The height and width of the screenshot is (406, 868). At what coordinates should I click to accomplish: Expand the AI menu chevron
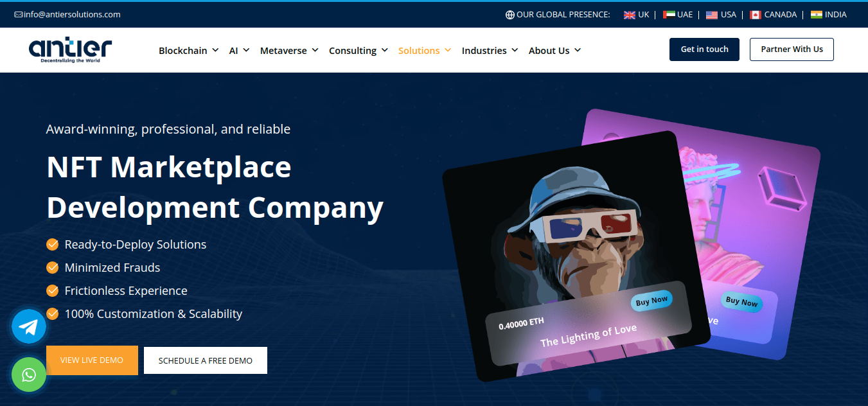coord(246,50)
